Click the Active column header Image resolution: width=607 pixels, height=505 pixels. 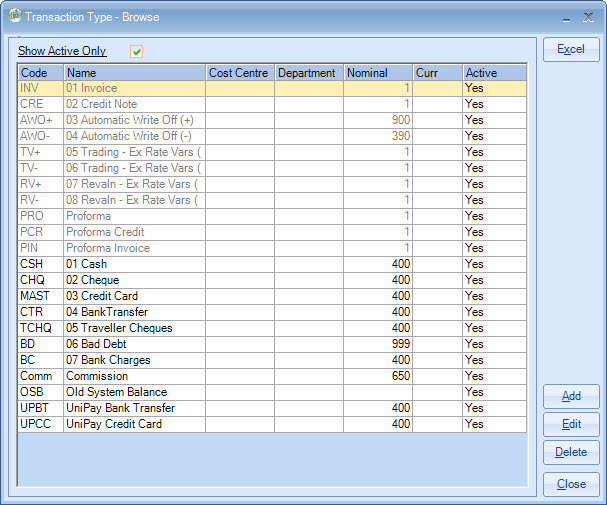(495, 73)
